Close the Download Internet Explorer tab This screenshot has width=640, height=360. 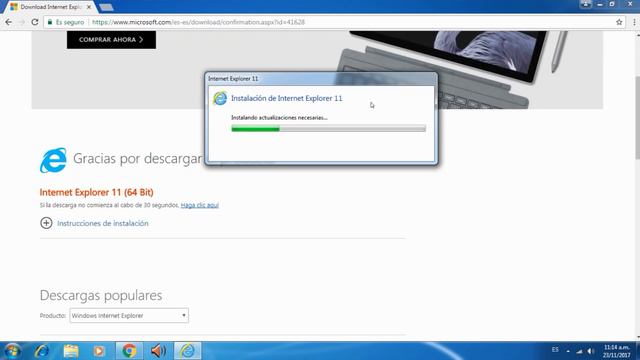[89, 7]
